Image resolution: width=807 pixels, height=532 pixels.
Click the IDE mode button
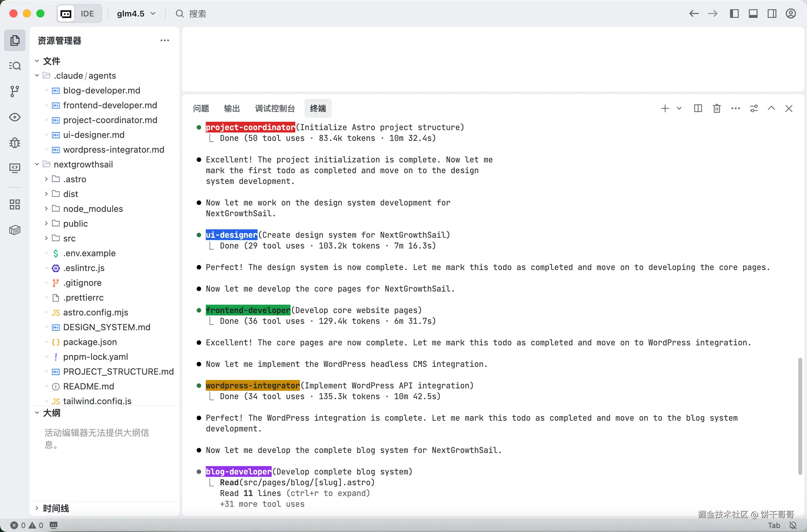pyautogui.click(x=87, y=13)
